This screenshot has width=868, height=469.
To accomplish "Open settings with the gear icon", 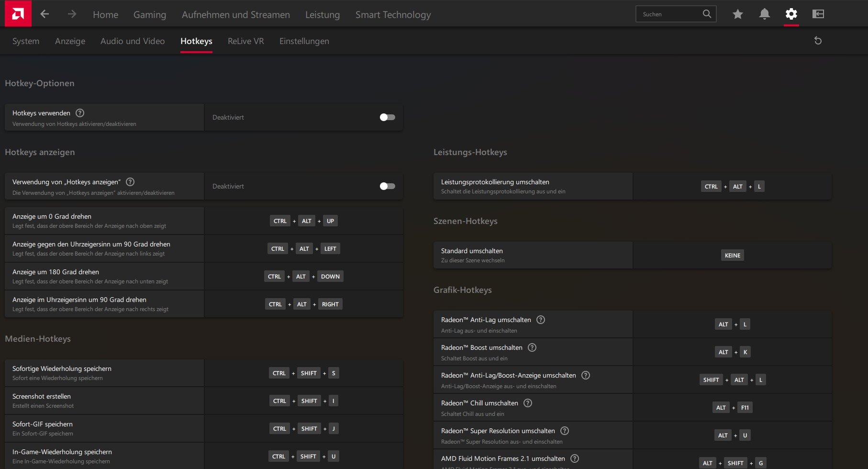I will click(x=791, y=14).
